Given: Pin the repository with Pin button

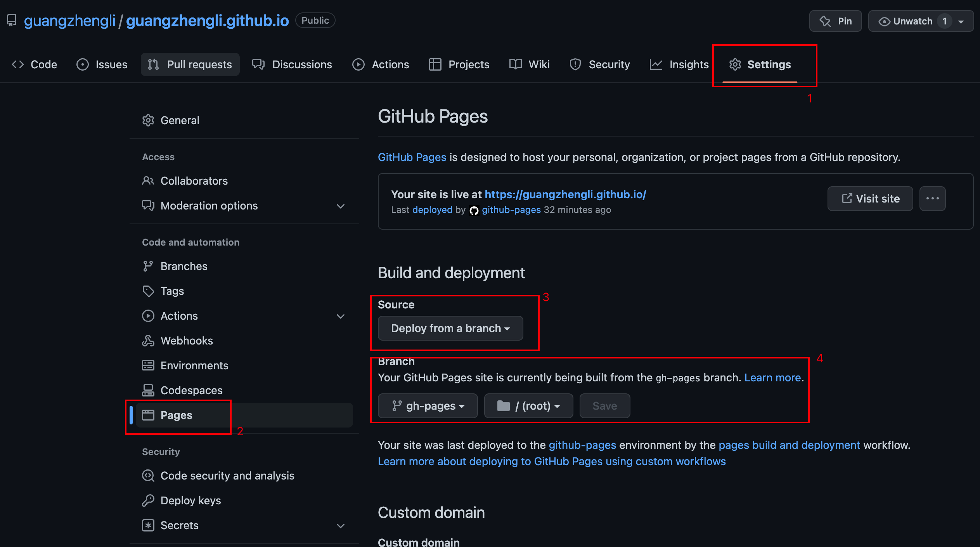Looking at the screenshot, I should pyautogui.click(x=835, y=21).
